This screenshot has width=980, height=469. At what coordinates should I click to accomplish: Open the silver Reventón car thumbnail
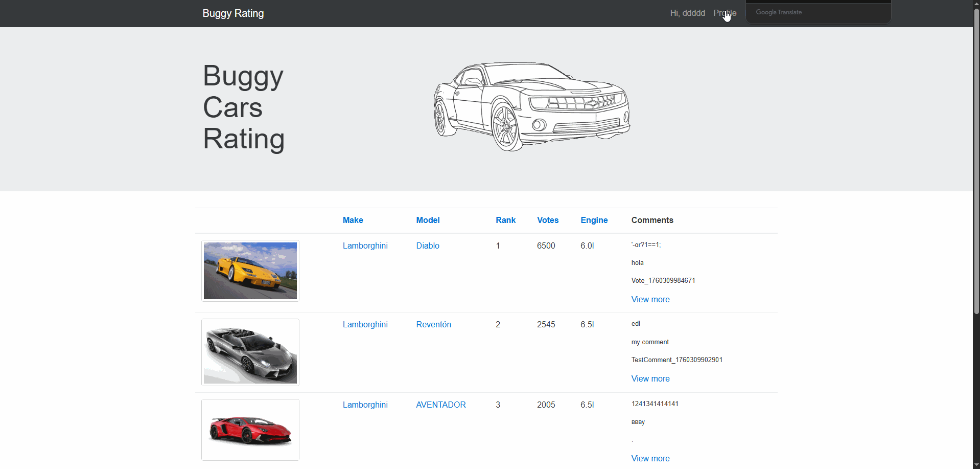tap(250, 352)
